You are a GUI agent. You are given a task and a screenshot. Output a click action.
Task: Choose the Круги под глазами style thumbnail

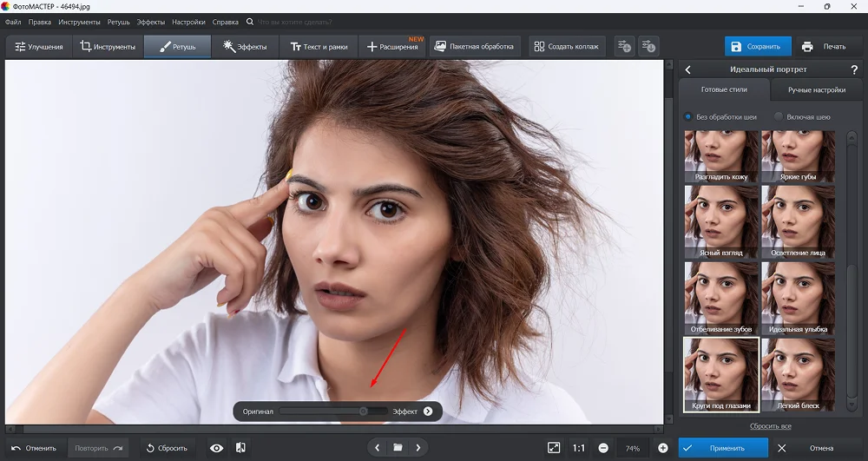(x=721, y=375)
